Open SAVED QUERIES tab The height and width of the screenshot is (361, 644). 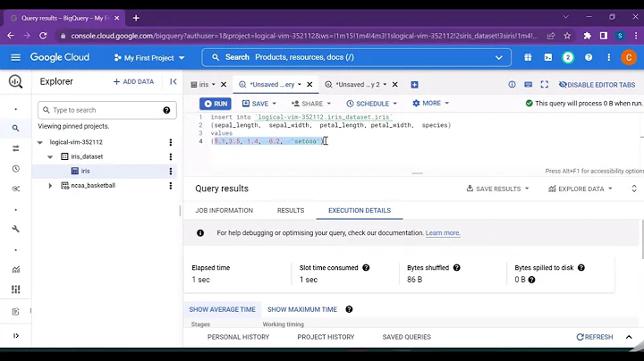point(407,337)
